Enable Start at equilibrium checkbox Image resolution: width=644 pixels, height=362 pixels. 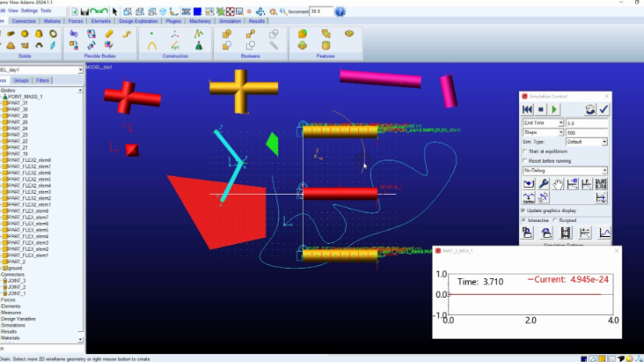(525, 151)
